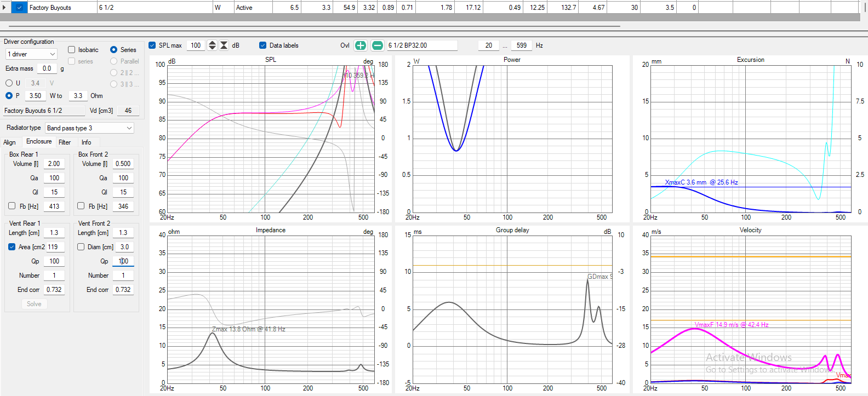Screen dimensions: 868x396
Task: Click Vent Front 2 Diam field 3.0
Action: point(125,247)
